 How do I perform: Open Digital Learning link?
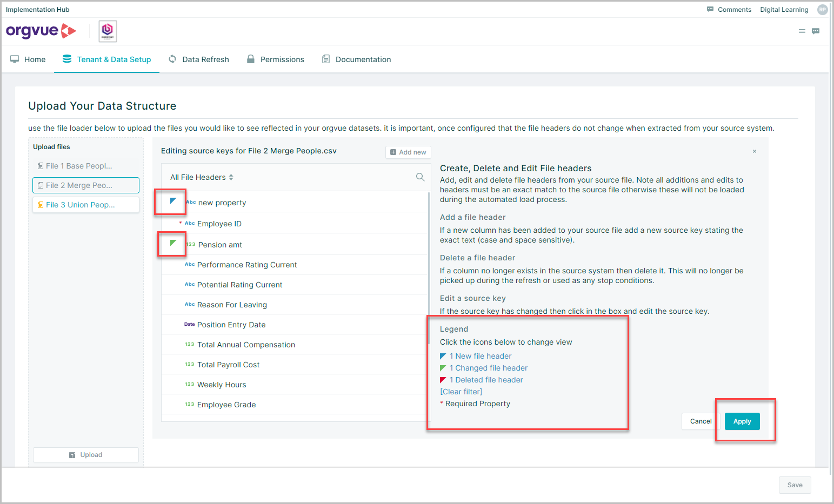pos(784,10)
